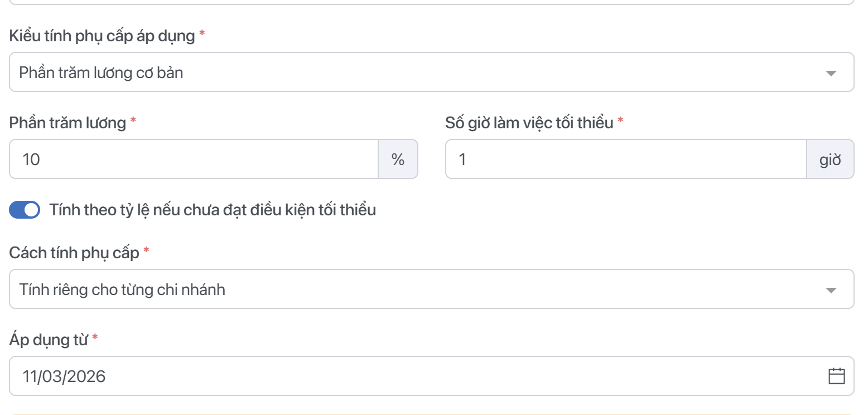
Task: Click red asterisk beside "Kiểu tính phụ cấp áp dụng"
Action: coord(202,35)
